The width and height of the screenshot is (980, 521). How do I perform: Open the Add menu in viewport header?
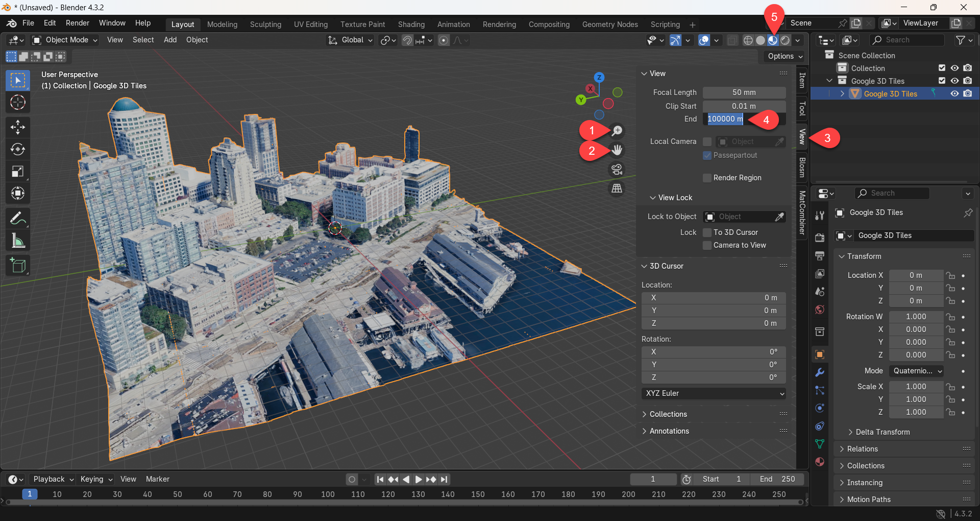(170, 40)
